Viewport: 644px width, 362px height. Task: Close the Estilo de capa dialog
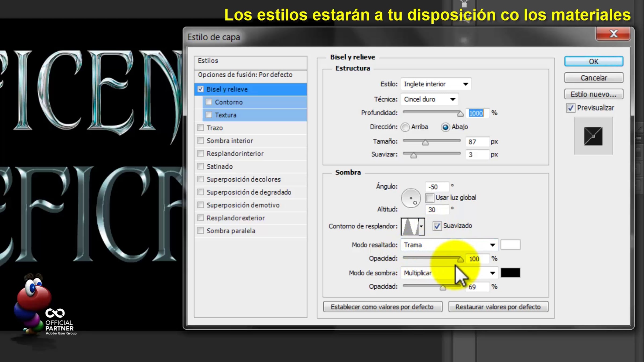613,34
